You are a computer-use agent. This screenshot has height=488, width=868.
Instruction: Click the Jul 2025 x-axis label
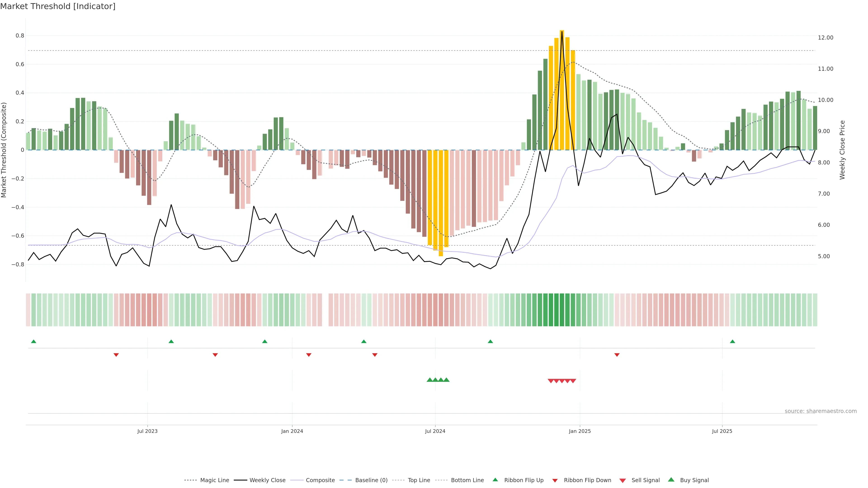tap(722, 431)
